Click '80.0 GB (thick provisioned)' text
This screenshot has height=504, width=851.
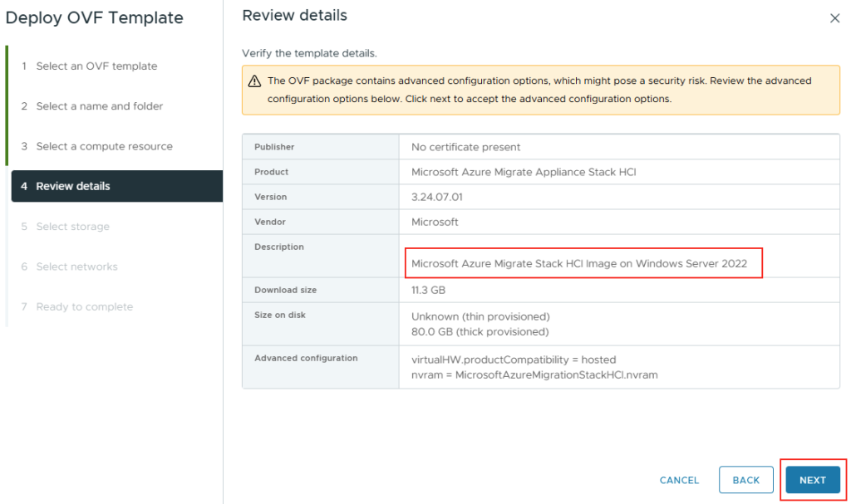tap(480, 332)
